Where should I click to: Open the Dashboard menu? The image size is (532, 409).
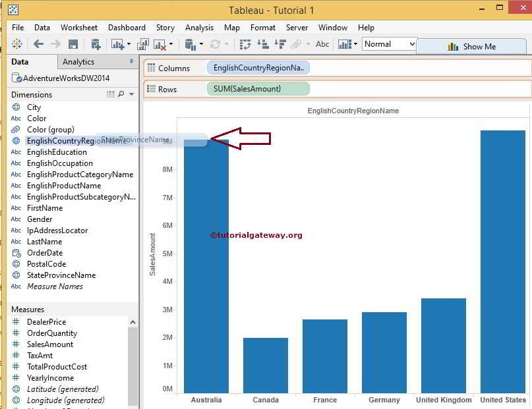point(127,28)
